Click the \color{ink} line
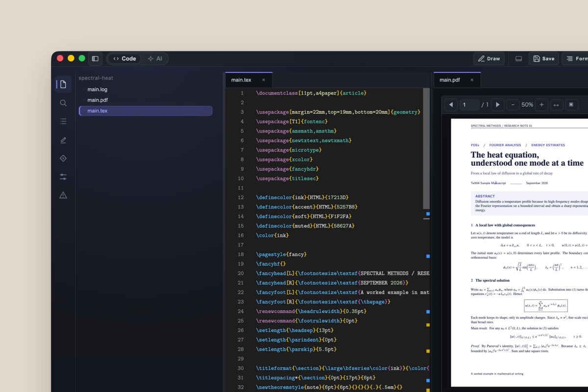 272,235
